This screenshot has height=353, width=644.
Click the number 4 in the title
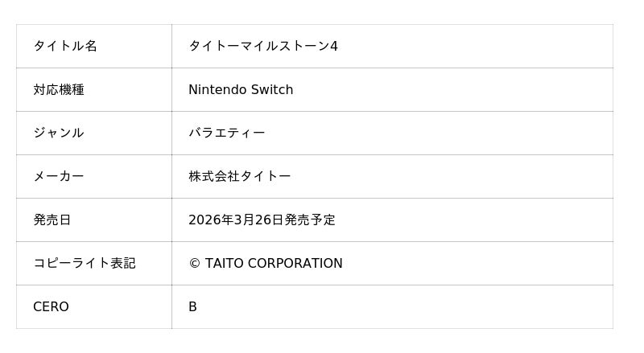334,47
